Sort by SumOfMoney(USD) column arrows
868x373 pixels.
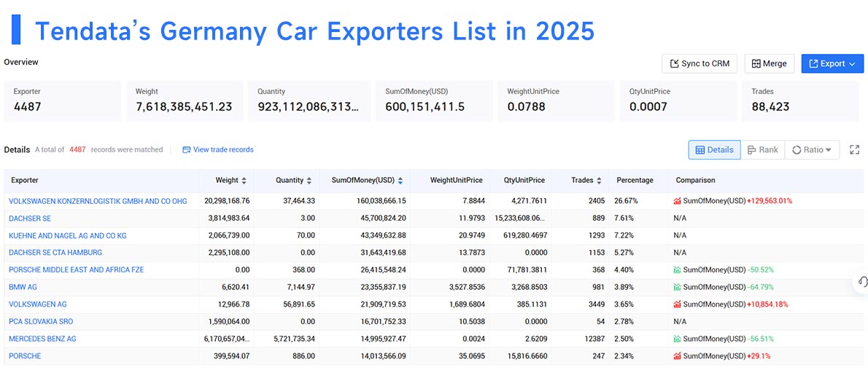[x=400, y=180]
